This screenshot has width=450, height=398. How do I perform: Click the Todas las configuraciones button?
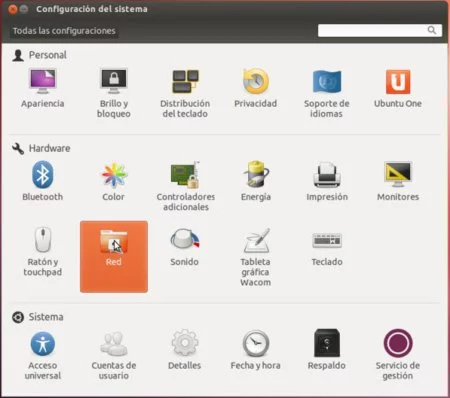[64, 31]
